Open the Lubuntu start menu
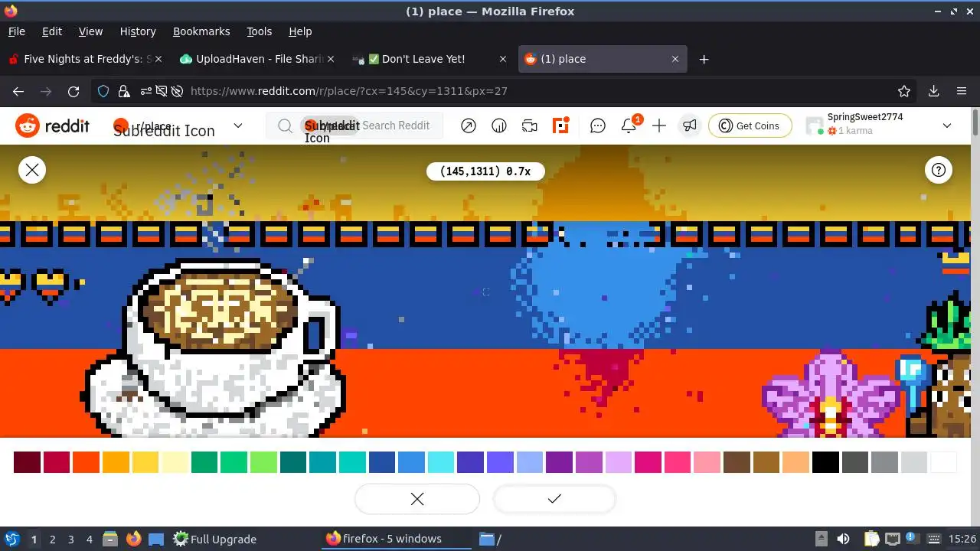980x551 pixels. pos(11,539)
